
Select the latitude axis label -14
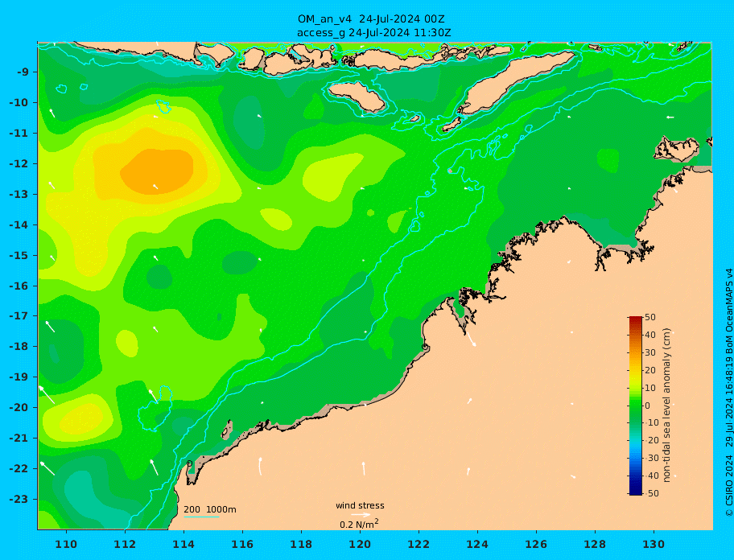19,225
